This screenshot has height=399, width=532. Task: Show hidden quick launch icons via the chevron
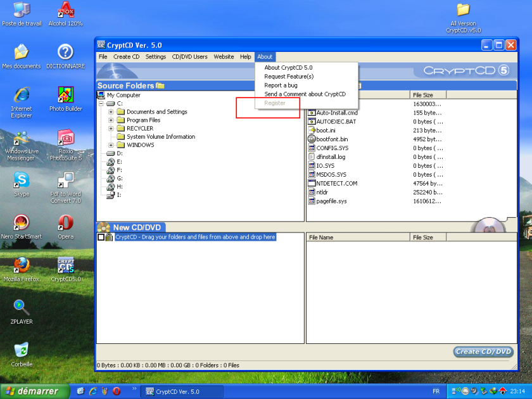pos(134,389)
